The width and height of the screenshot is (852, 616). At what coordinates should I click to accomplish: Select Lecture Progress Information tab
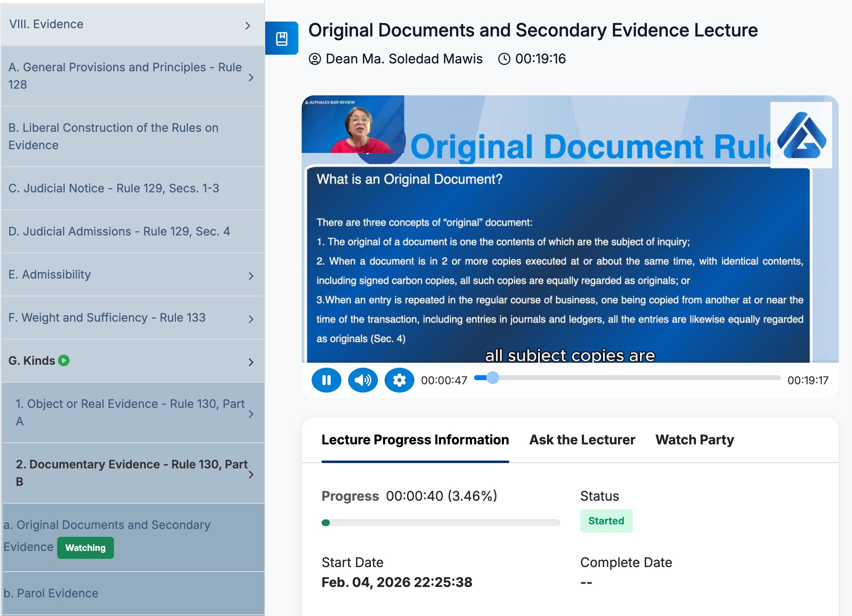(415, 439)
